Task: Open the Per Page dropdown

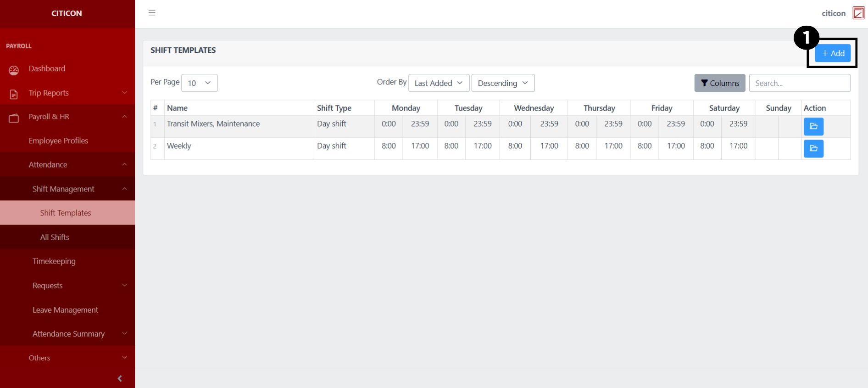Action: tap(200, 83)
